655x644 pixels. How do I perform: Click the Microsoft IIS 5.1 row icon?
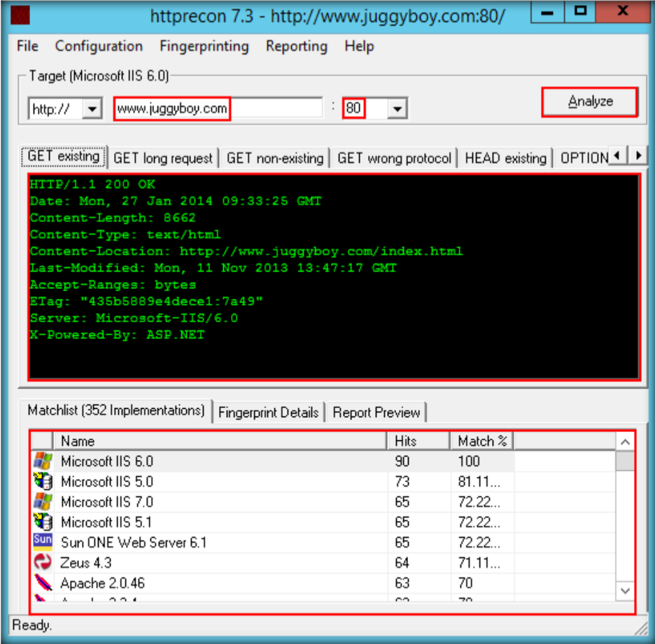coord(43,522)
